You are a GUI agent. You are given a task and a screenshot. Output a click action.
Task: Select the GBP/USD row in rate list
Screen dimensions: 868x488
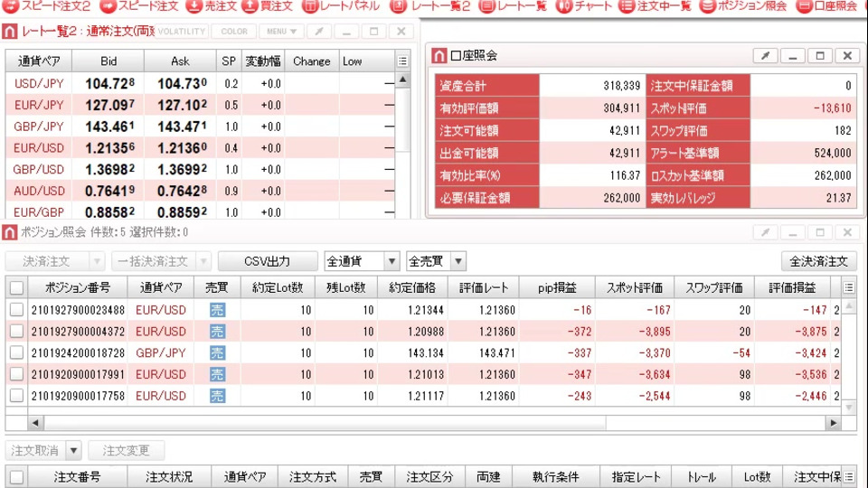coord(200,169)
